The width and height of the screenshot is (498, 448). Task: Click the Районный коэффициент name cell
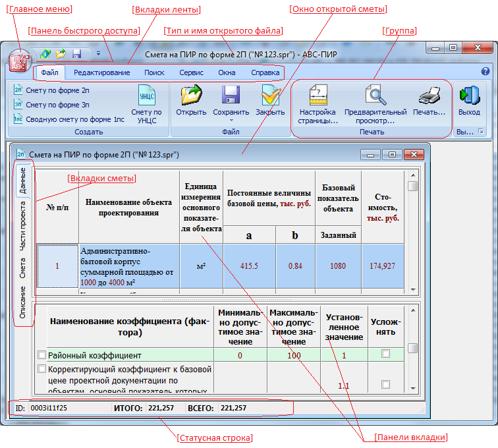pos(130,355)
